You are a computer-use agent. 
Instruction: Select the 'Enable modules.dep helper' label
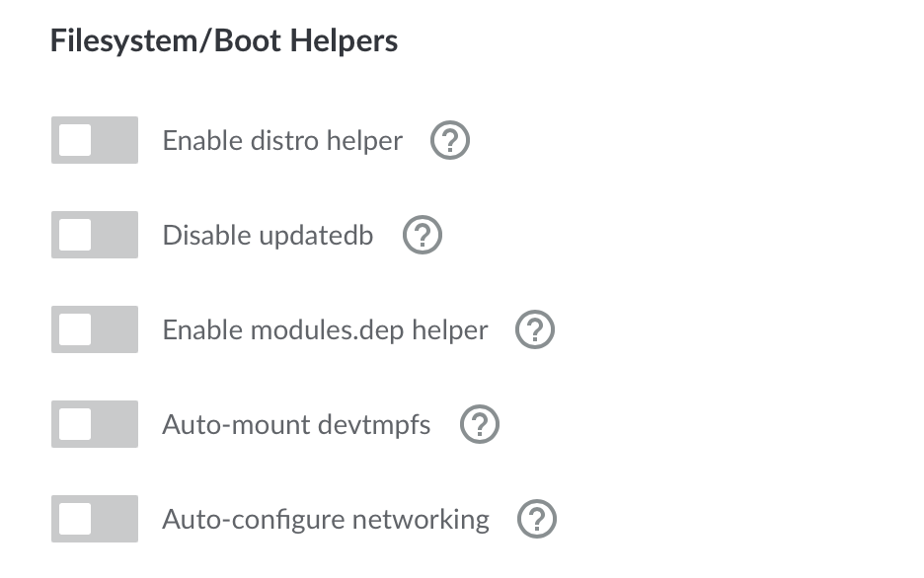point(325,330)
